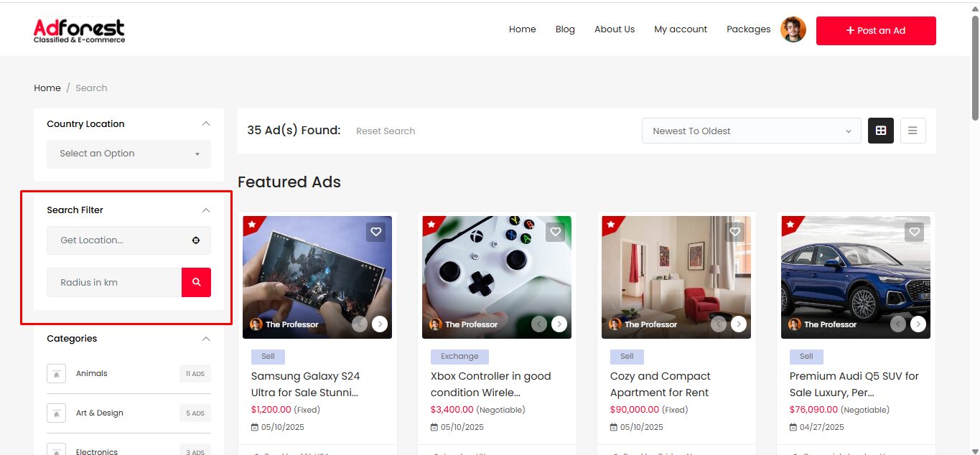Viewport: 980px width, 455px height.
Task: Switch to list view layout icon
Action: point(913,131)
